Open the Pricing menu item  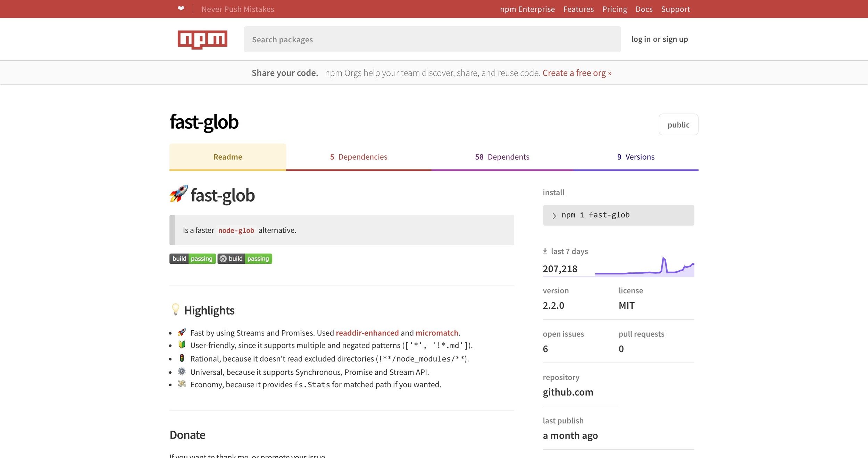[x=615, y=9]
